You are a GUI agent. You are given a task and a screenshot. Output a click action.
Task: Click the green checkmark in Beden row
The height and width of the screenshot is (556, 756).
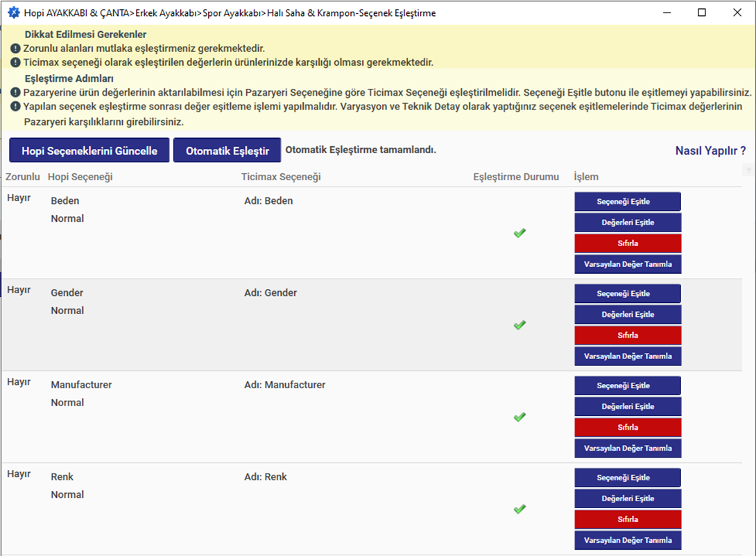519,233
